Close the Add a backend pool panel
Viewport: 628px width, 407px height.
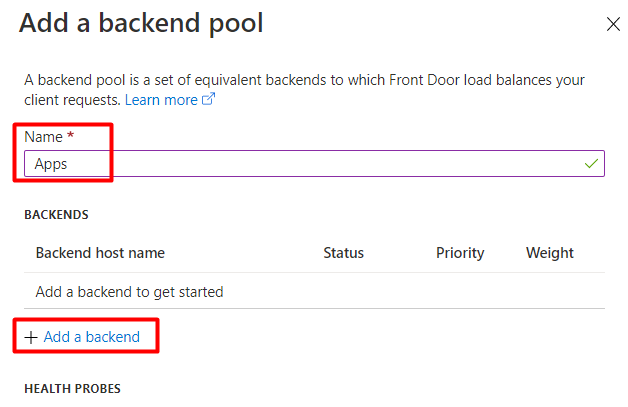pyautogui.click(x=613, y=25)
